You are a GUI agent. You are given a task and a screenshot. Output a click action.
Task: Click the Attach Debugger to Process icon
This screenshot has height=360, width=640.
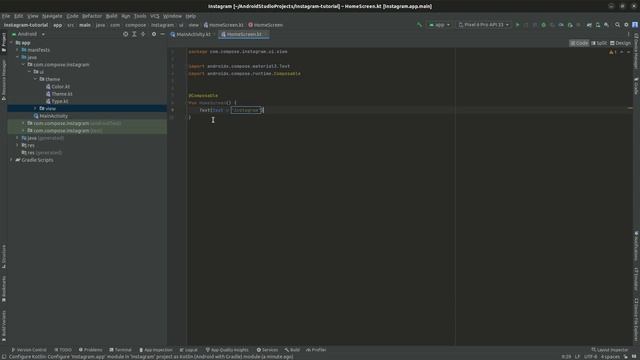tap(570, 25)
